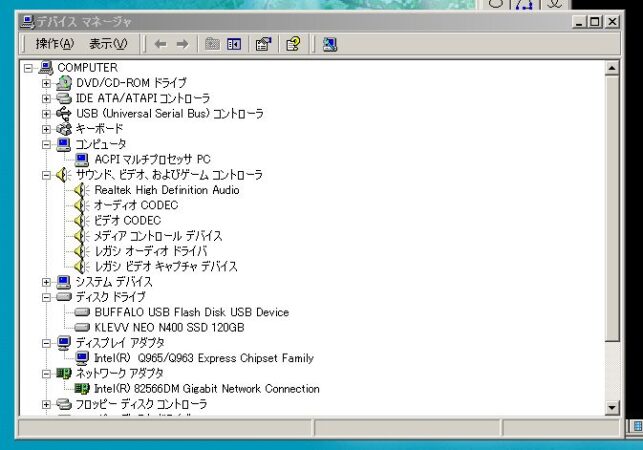Expand the IDE ATA/ATAPI コントローラ node
The height and width of the screenshot is (450, 643).
[x=46, y=98]
